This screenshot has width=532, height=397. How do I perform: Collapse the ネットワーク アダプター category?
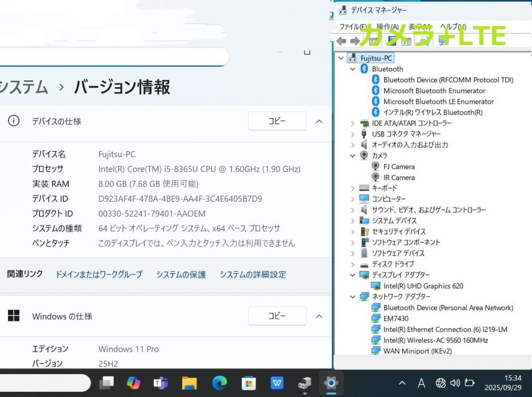pyautogui.click(x=352, y=297)
